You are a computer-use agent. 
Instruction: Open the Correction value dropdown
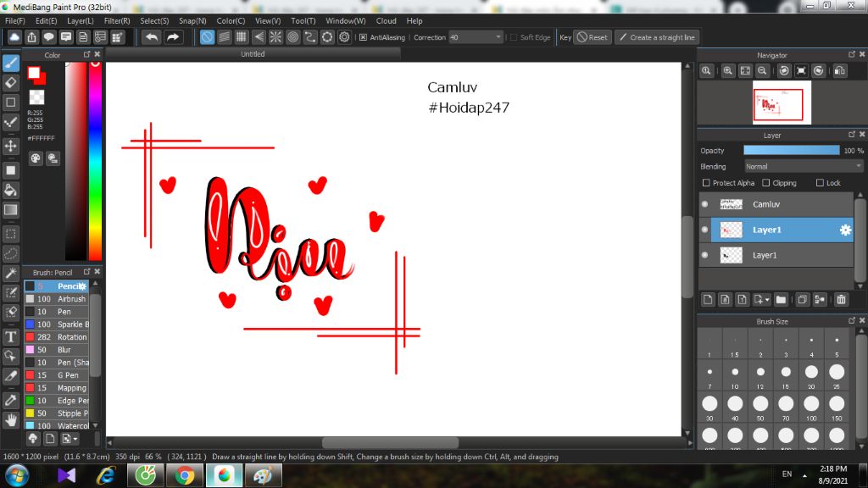(x=476, y=37)
